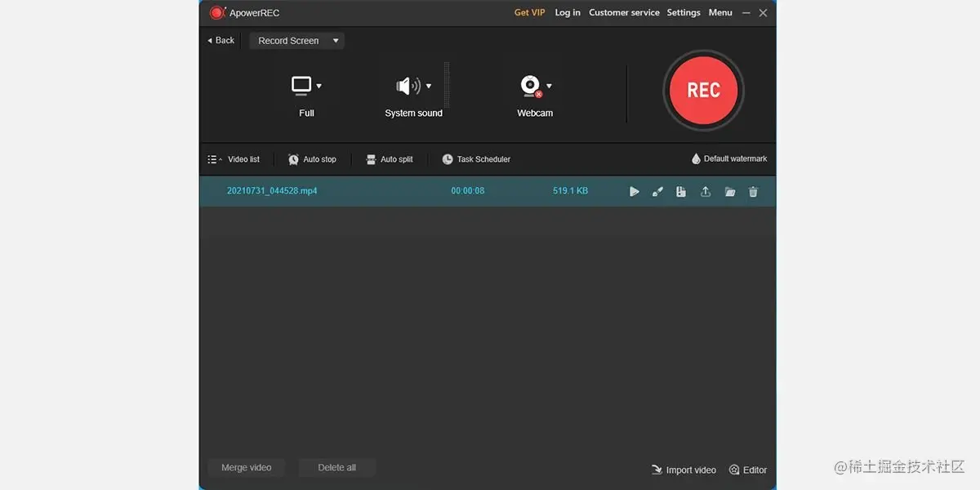Screen dimensions: 980x490
Task: Expand the dropdown arrow beside the Full monitor icon
Action: click(x=319, y=86)
